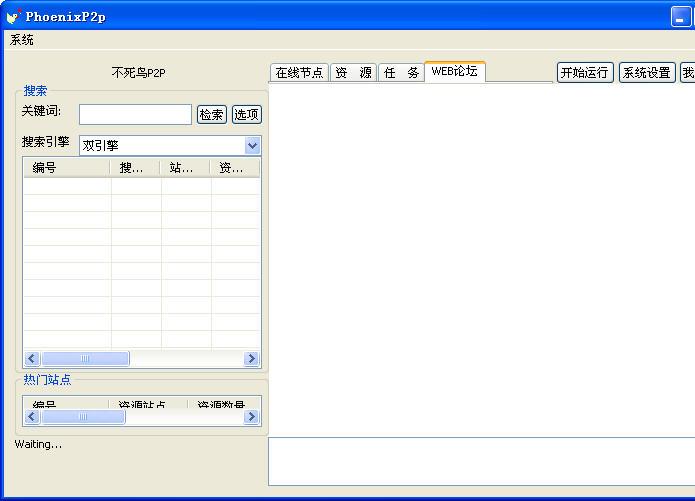The height and width of the screenshot is (501, 695).
Task: Switch to the 任 务 tab
Action: [x=401, y=72]
